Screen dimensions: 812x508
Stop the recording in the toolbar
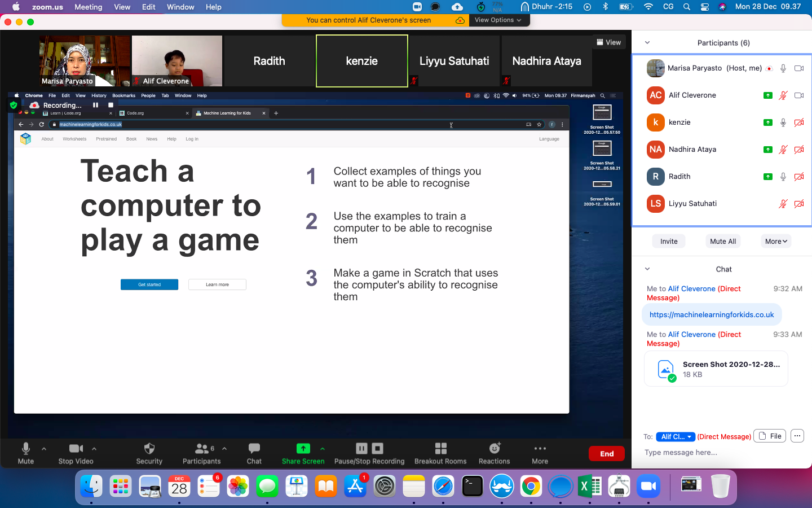pos(378,448)
